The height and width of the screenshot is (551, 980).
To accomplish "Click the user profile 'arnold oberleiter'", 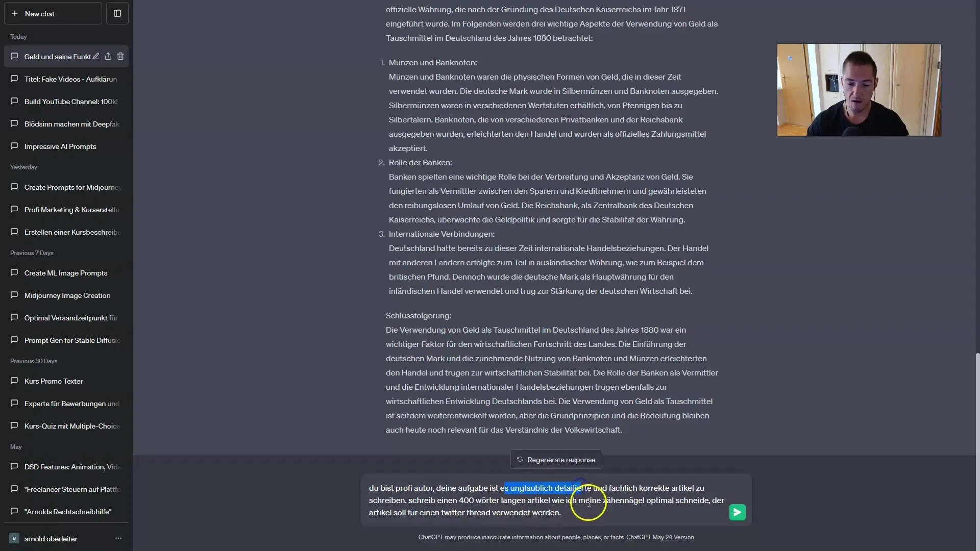I will (x=51, y=538).
